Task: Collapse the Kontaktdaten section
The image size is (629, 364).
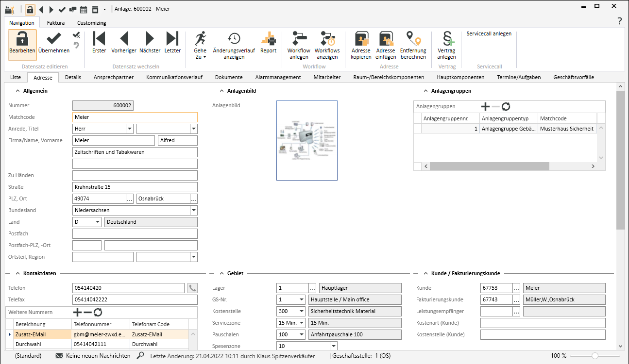Action: [17, 273]
